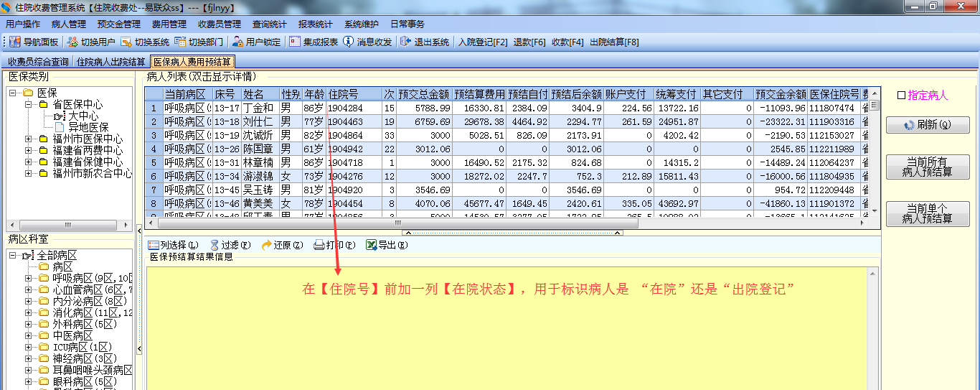The width and height of the screenshot is (980, 390).
Task: Click the 列选择 icon
Action: [x=153, y=245]
